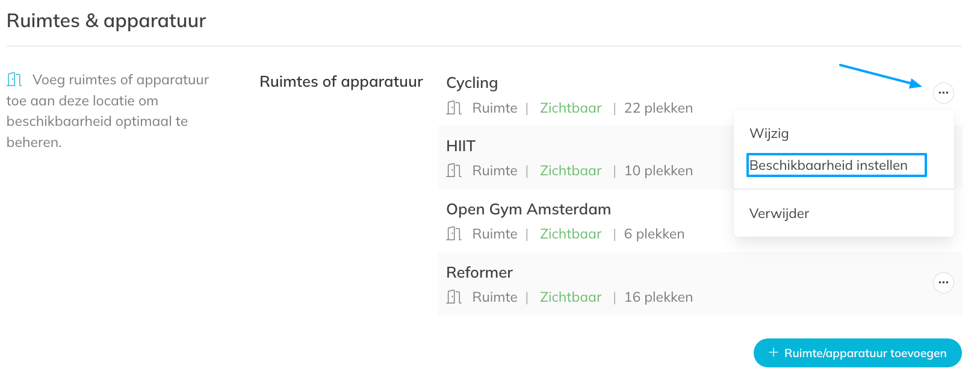Choose Beschikbaarheid instellen menu option
Viewport: 980px width, 377px height.
828,166
